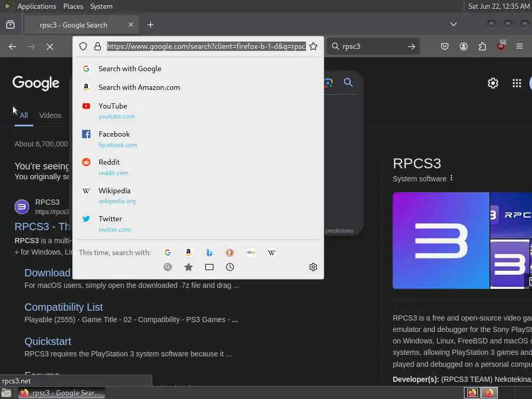The width and height of the screenshot is (532, 399).
Task: Stop loading the page with the X button
Action: coord(49,46)
